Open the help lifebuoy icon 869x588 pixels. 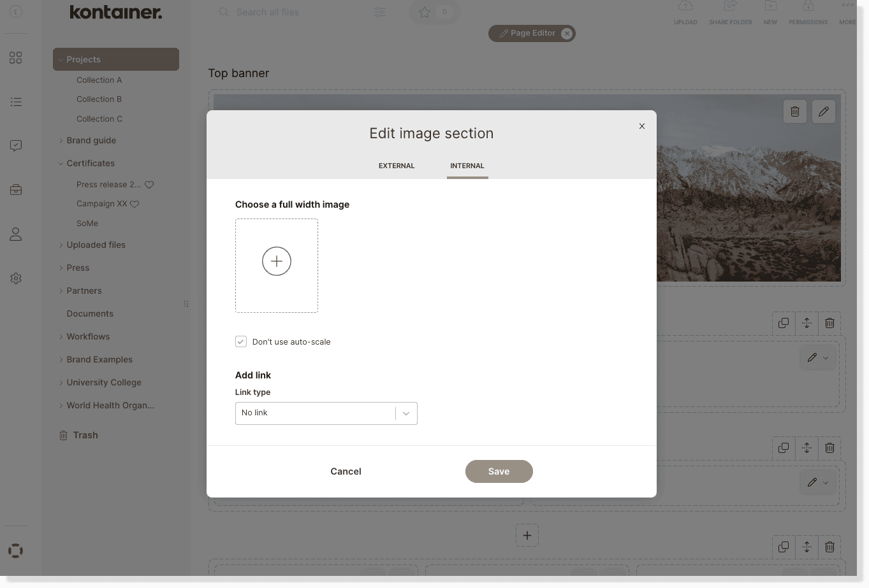point(16,550)
